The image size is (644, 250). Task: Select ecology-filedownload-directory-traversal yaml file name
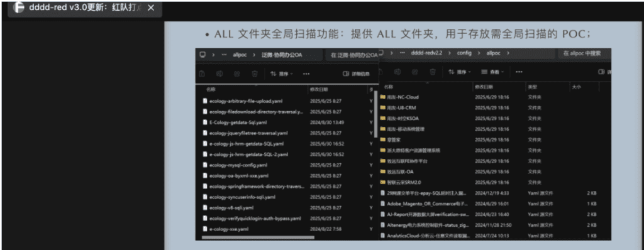click(x=257, y=112)
